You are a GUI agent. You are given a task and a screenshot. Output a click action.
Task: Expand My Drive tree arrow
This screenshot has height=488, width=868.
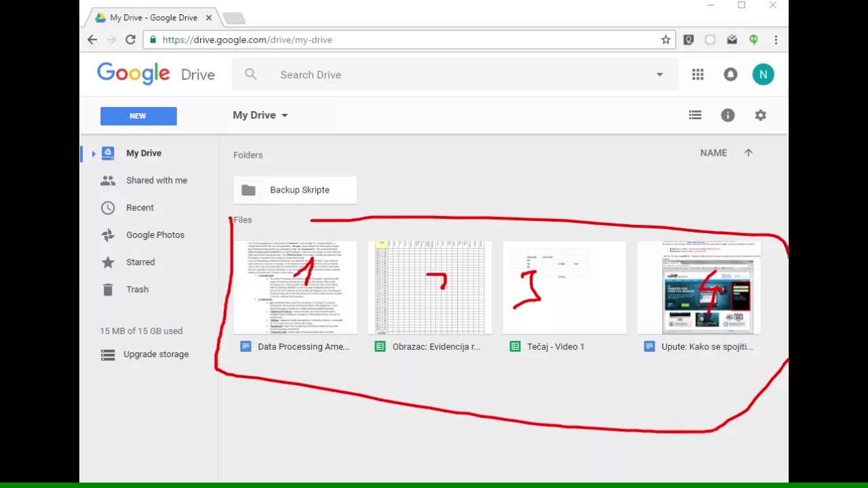[94, 154]
